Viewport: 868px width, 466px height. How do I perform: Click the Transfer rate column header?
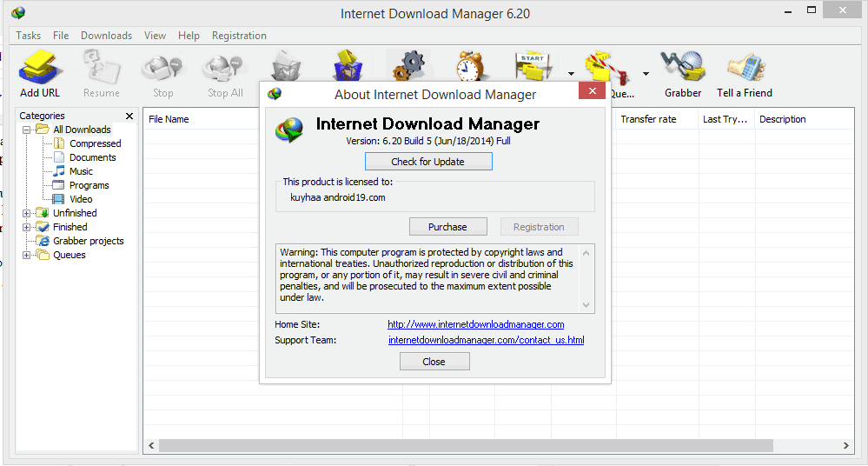(x=648, y=119)
